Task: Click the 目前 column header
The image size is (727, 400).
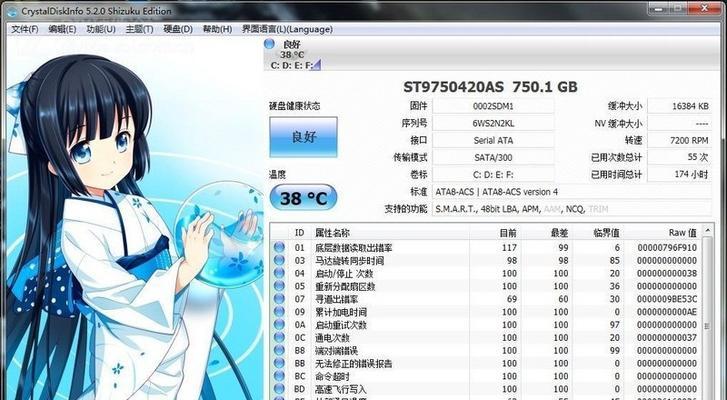Action: point(496,233)
